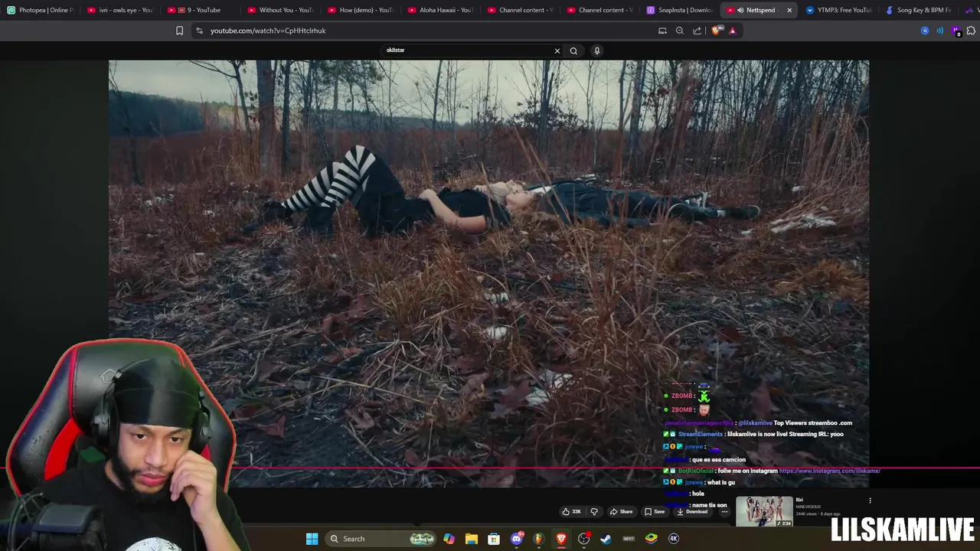980x551 pixels.
Task: Click the bookmark icon in the address bar
Action: 179,31
